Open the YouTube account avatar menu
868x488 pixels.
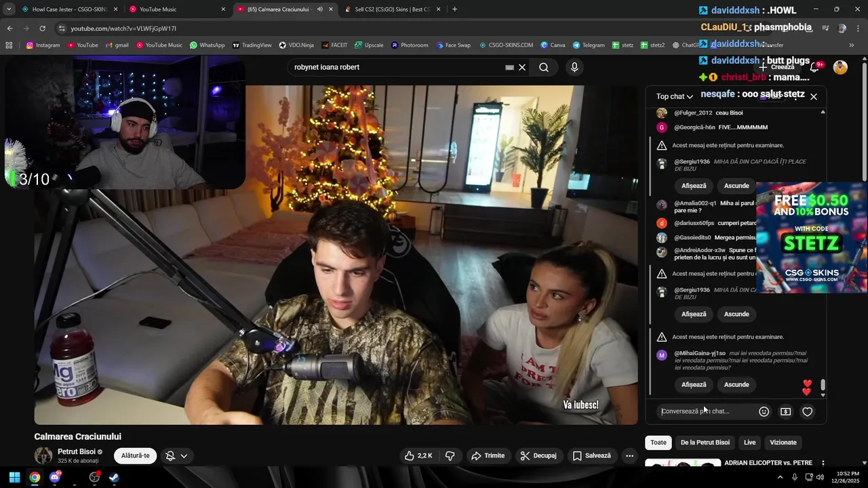(840, 67)
